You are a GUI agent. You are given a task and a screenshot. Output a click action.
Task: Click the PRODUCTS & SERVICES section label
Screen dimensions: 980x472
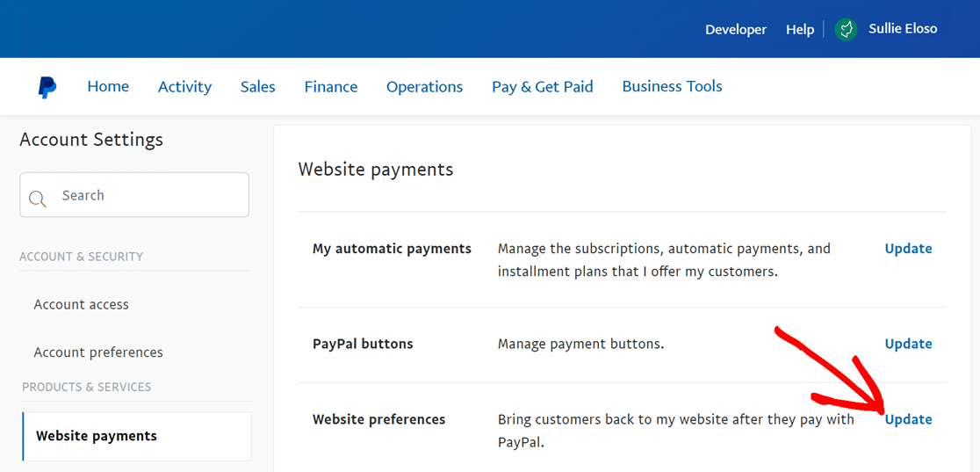point(87,388)
